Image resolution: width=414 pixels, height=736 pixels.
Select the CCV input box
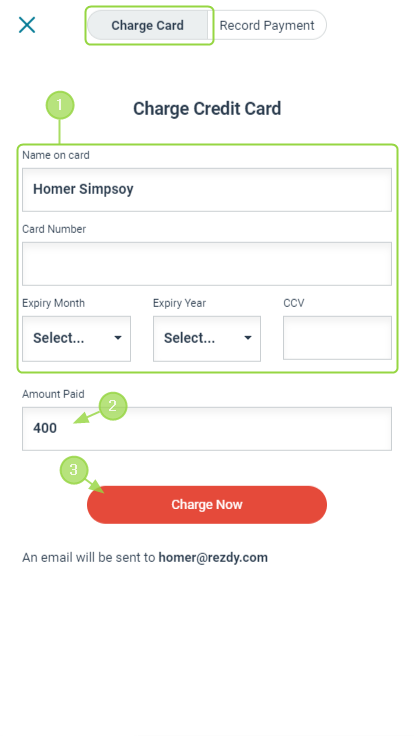click(x=337, y=338)
